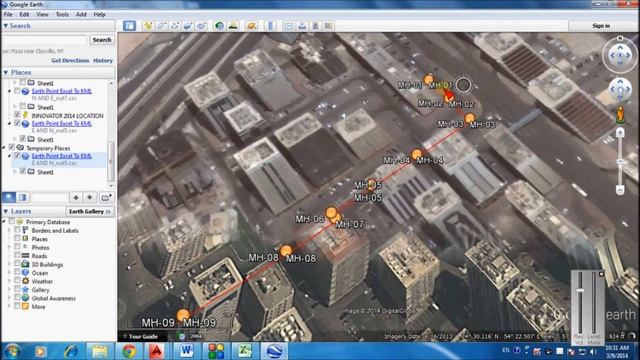Collapse the Search panel triangle
The height and width of the screenshot is (360, 640).
click(5, 26)
